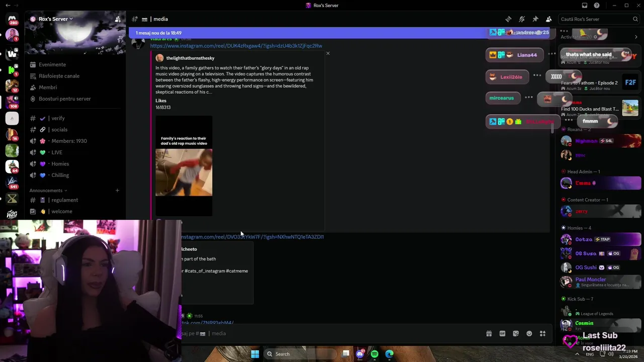Open server icon with 64 badge
Screen dimensions: 644x362
[12, 166]
